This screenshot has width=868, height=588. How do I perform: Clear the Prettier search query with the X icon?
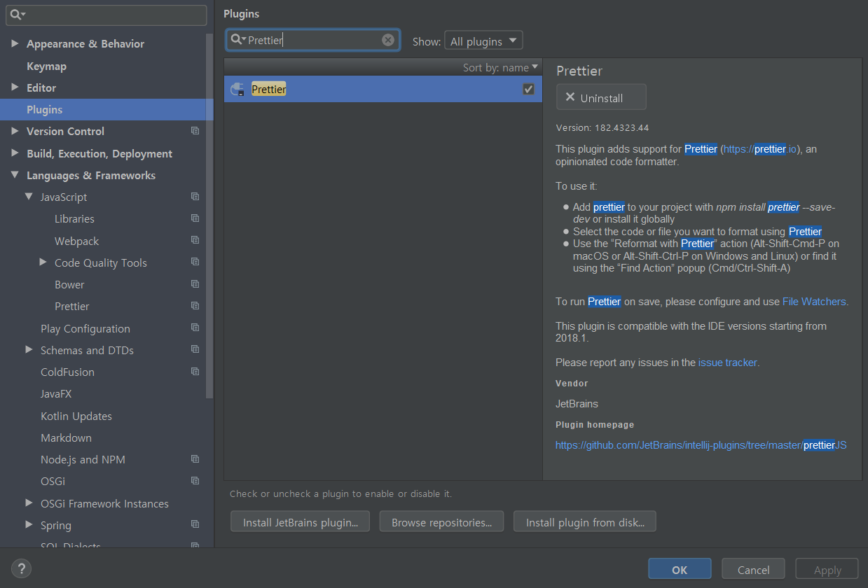(388, 39)
